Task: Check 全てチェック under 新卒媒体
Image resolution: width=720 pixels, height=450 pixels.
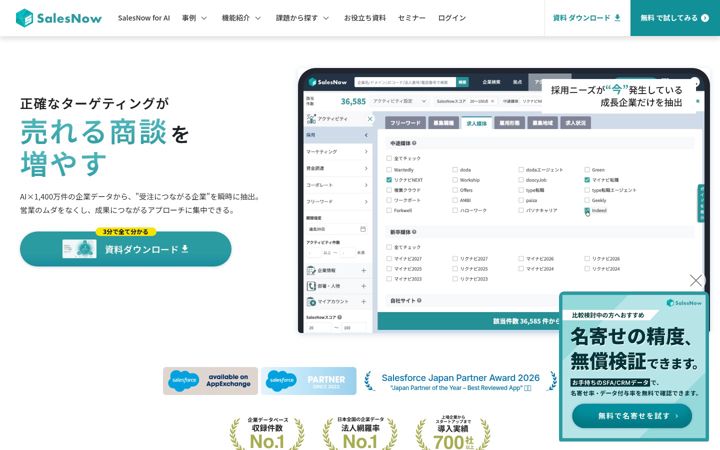Action: tap(389, 248)
